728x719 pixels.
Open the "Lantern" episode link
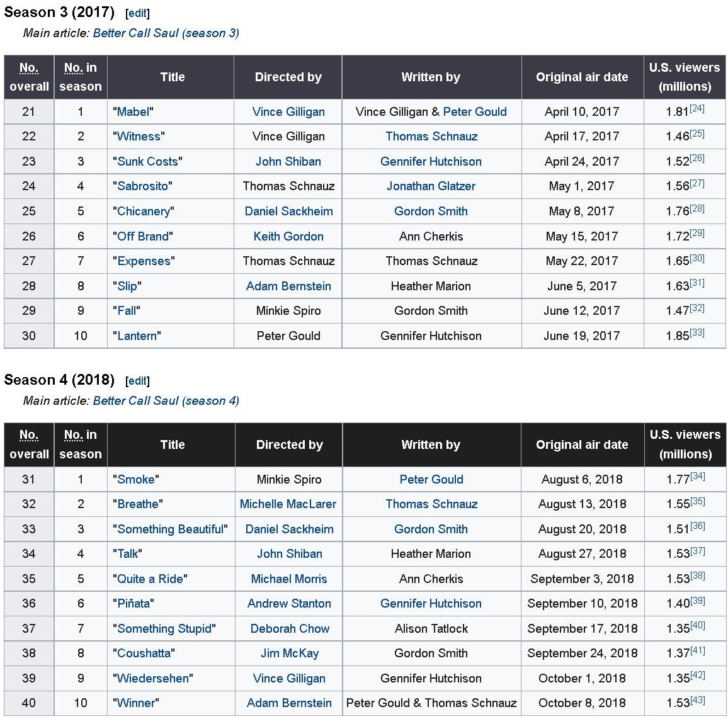click(137, 336)
